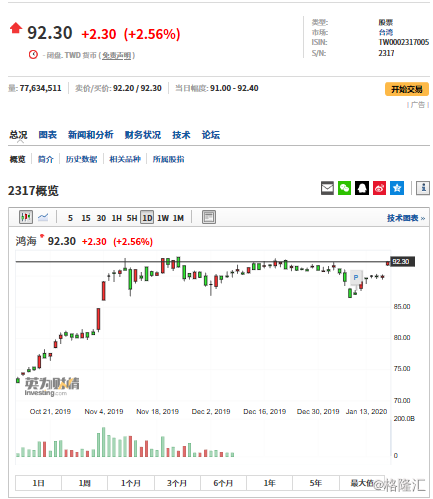Viewport: 433px width, 499px height.
Task: Set chart range to 1年
Action: (269, 483)
